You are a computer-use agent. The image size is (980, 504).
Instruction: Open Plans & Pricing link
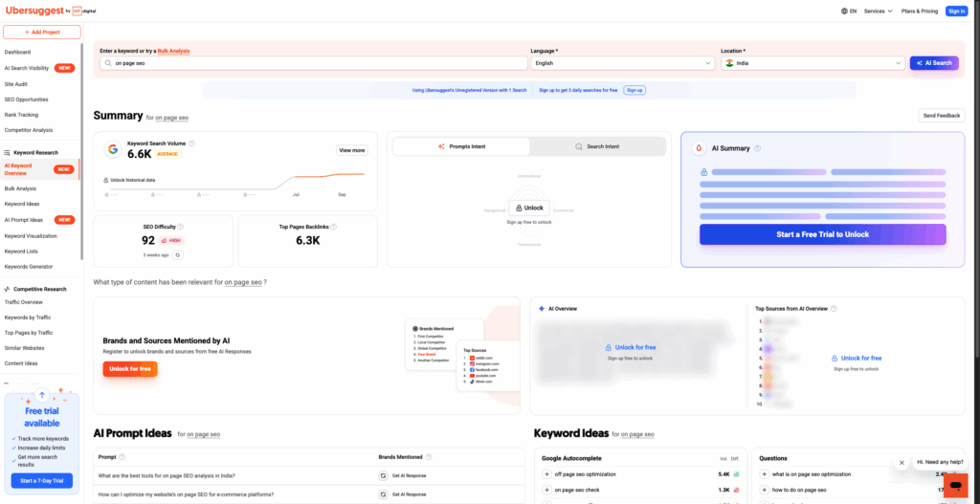click(920, 11)
